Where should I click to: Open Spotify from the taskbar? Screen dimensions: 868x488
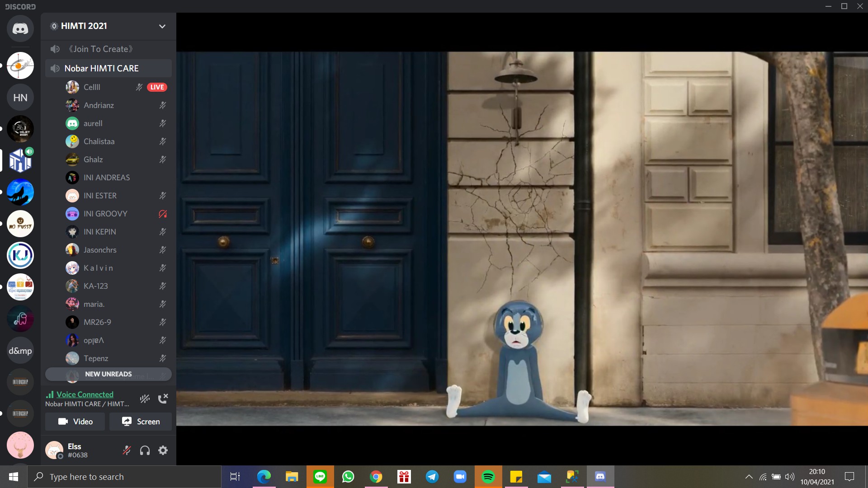point(488,477)
